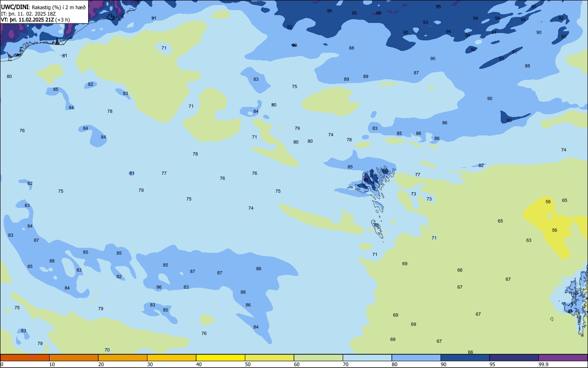Click the "UWC/DINI" title text
The height and width of the screenshot is (368, 588).
tap(15, 7)
